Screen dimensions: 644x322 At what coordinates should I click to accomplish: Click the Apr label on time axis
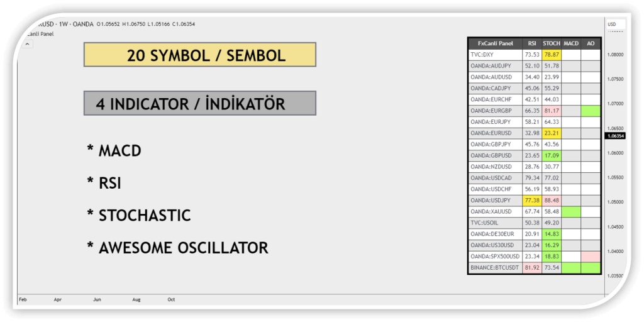point(57,300)
